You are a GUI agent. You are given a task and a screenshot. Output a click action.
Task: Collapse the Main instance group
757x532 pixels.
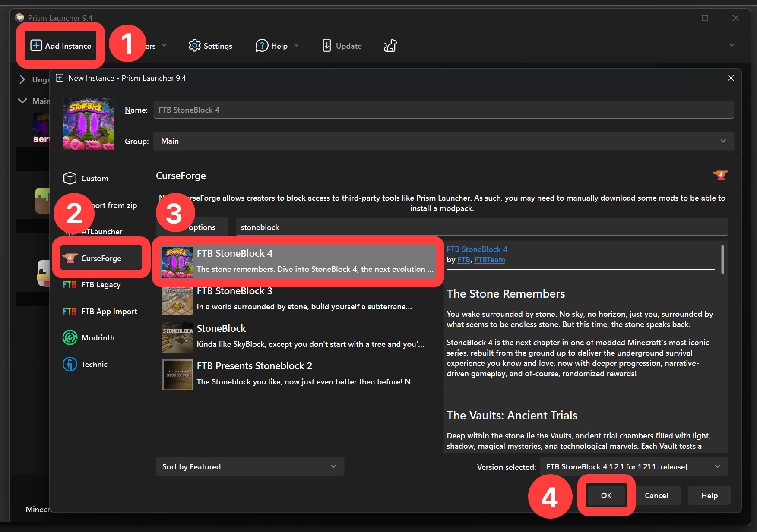(22, 101)
